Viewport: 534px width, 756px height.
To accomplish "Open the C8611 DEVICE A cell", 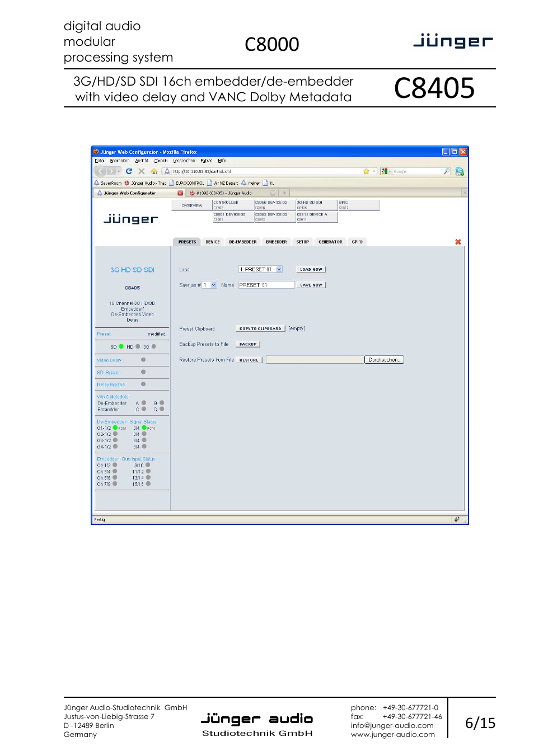I will [316, 217].
